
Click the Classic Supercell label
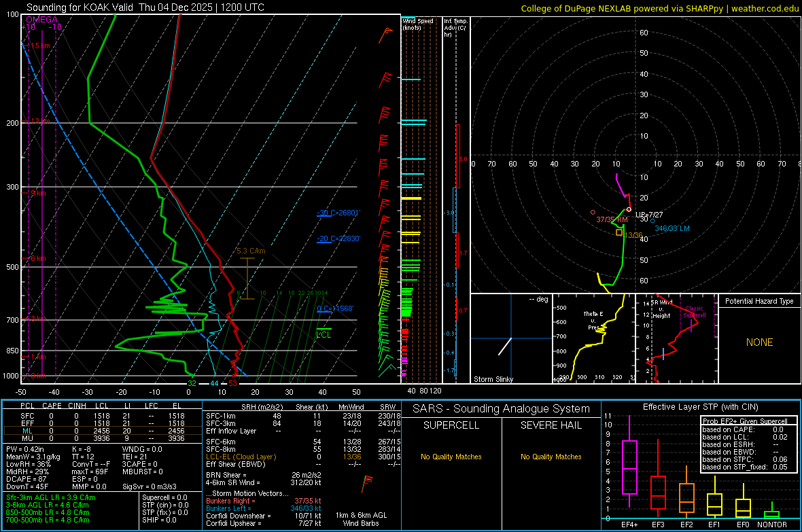695,312
